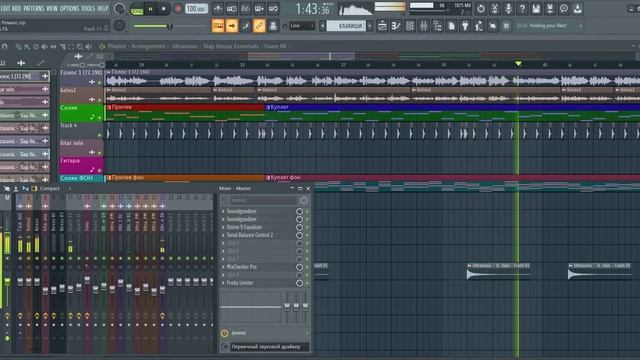Go to next hint with arrow
Image resolution: width=640 pixels, height=360 pixels.
click(581, 26)
